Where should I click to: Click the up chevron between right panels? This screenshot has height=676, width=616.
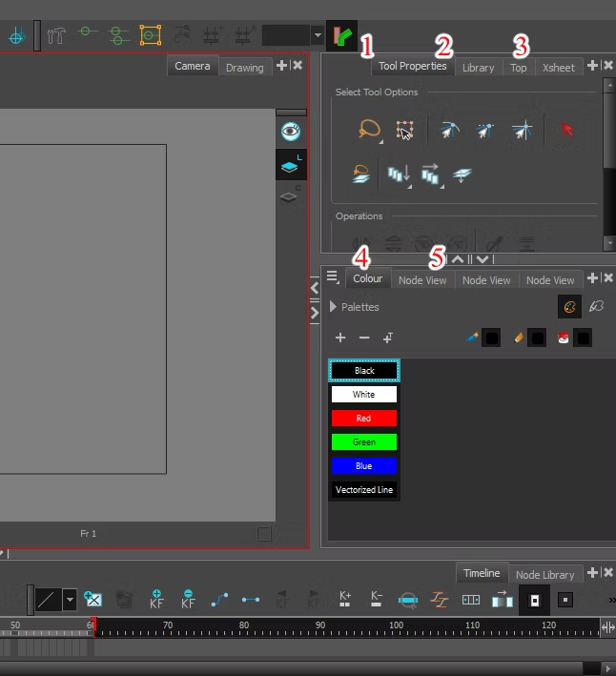click(x=458, y=259)
